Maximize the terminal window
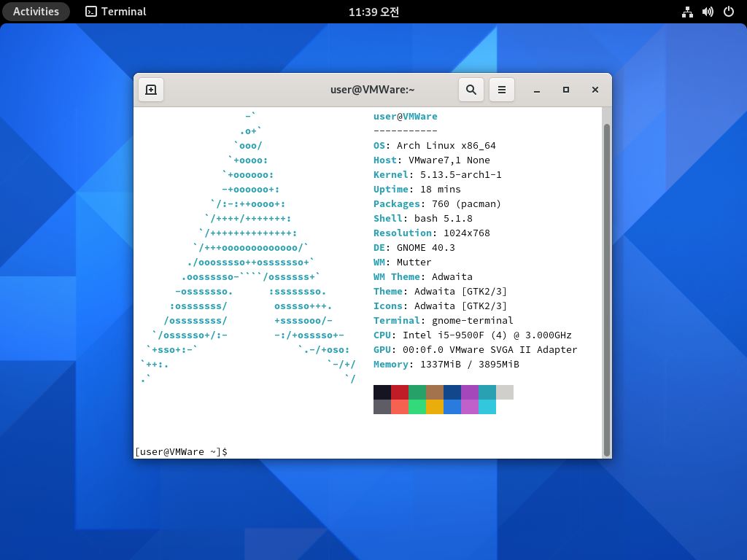Image resolution: width=747 pixels, height=560 pixels. [x=565, y=90]
